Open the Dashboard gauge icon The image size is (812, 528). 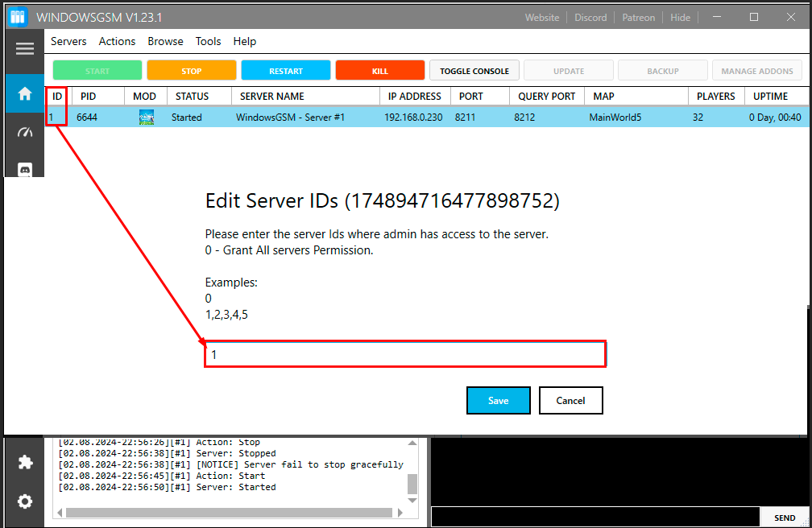point(25,133)
